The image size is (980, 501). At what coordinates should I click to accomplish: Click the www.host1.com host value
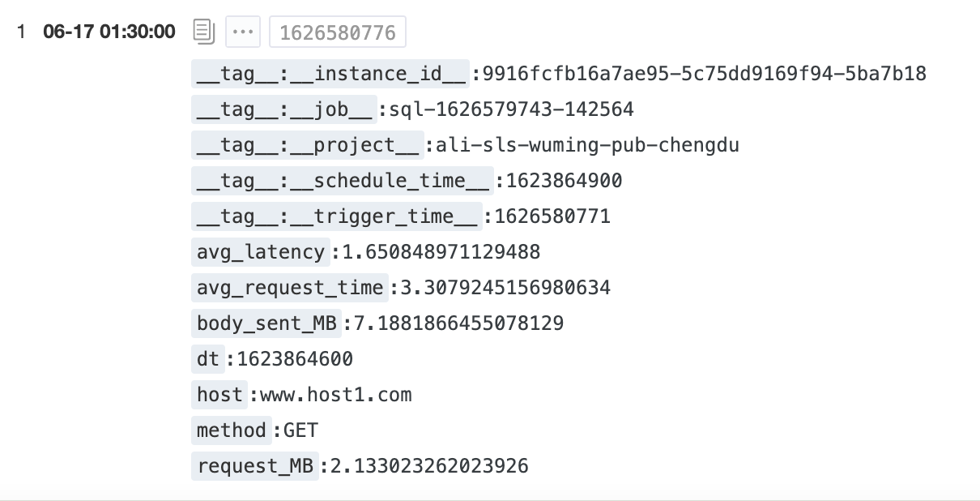click(336, 395)
